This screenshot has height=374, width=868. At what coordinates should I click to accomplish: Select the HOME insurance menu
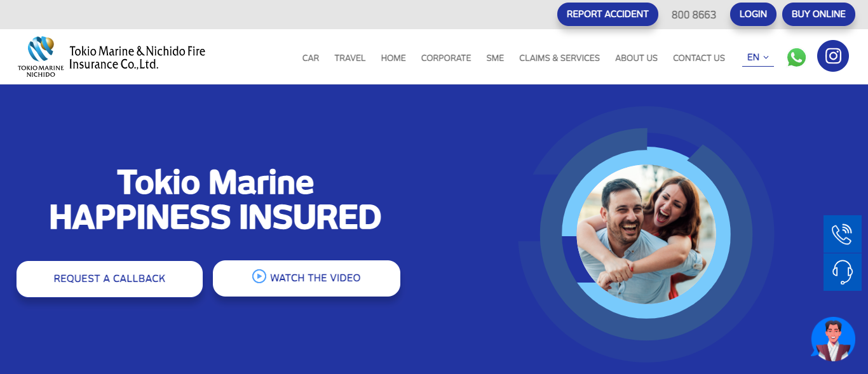click(393, 58)
